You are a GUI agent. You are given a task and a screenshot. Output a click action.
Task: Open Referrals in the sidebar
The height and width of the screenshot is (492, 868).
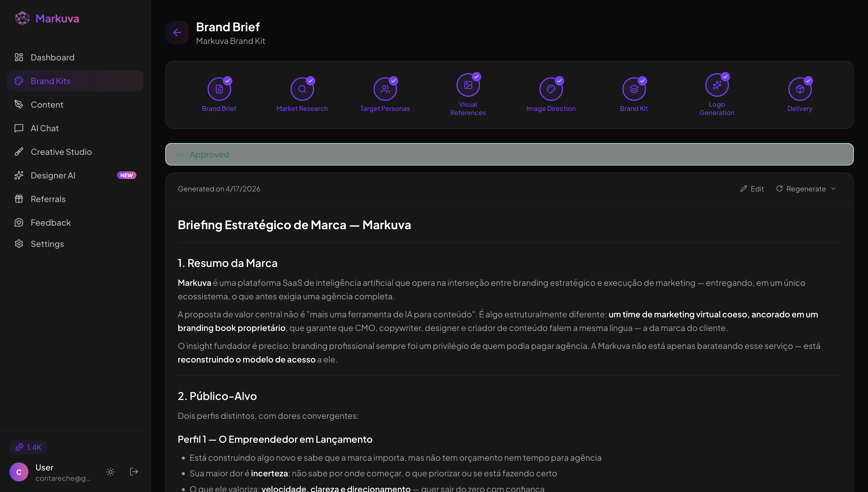point(75,199)
